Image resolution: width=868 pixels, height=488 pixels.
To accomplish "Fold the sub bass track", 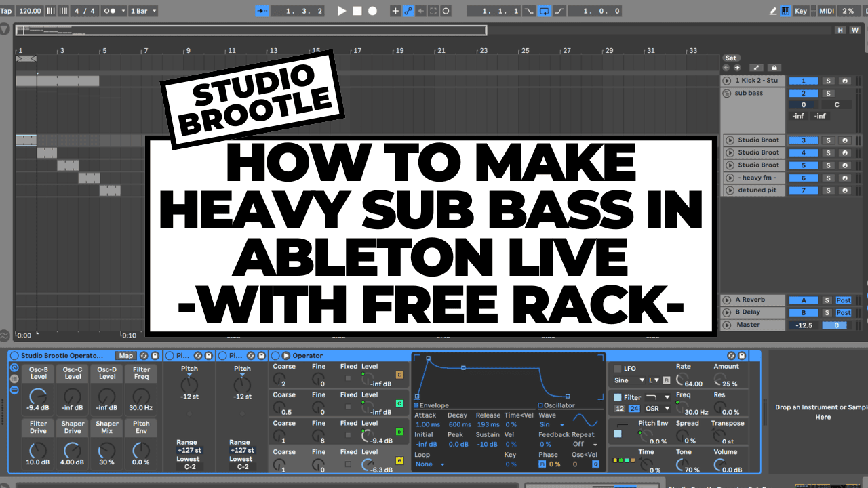I will pyautogui.click(x=728, y=94).
